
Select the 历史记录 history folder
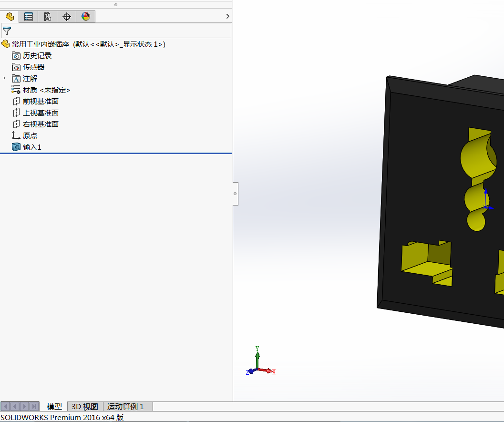coord(37,56)
